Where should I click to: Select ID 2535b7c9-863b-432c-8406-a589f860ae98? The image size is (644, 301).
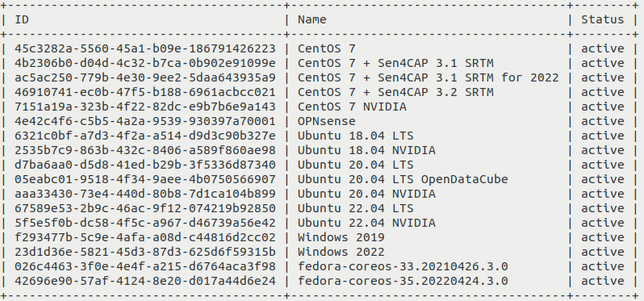tap(145, 150)
